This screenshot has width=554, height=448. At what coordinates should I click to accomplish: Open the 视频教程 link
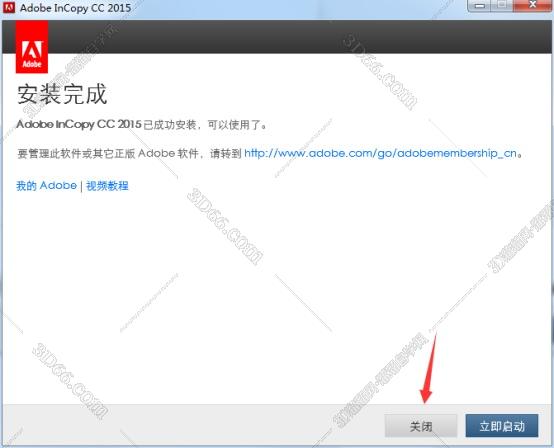[107, 185]
